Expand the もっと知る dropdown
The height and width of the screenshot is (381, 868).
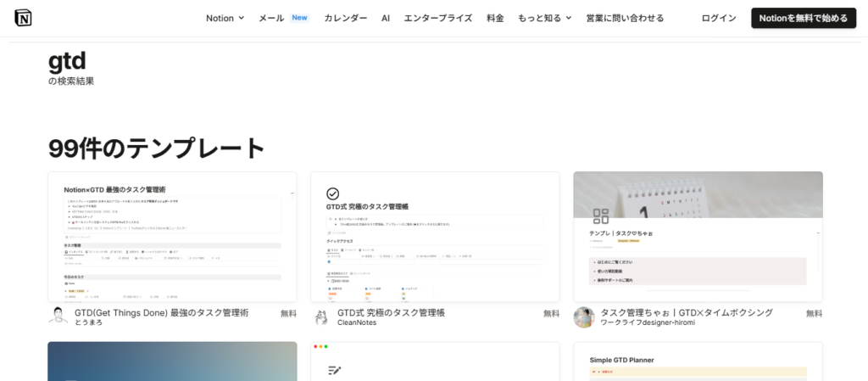coord(545,18)
